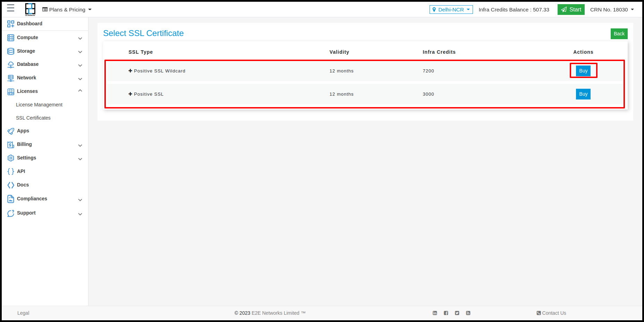Open the API sidebar item
The width and height of the screenshot is (644, 322).
coord(21,171)
